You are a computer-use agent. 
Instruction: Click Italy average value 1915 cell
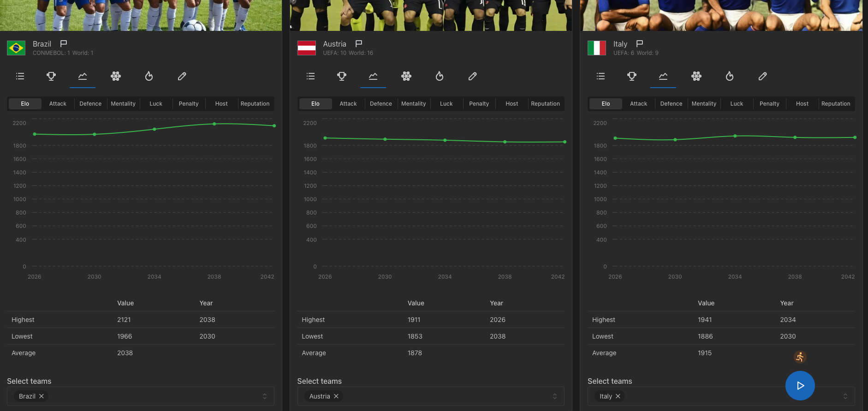(x=705, y=353)
